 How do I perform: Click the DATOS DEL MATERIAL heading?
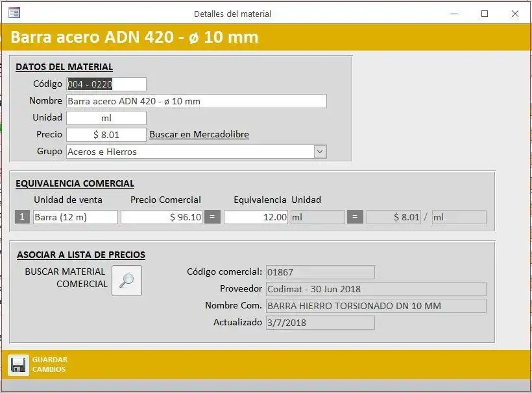(x=64, y=67)
